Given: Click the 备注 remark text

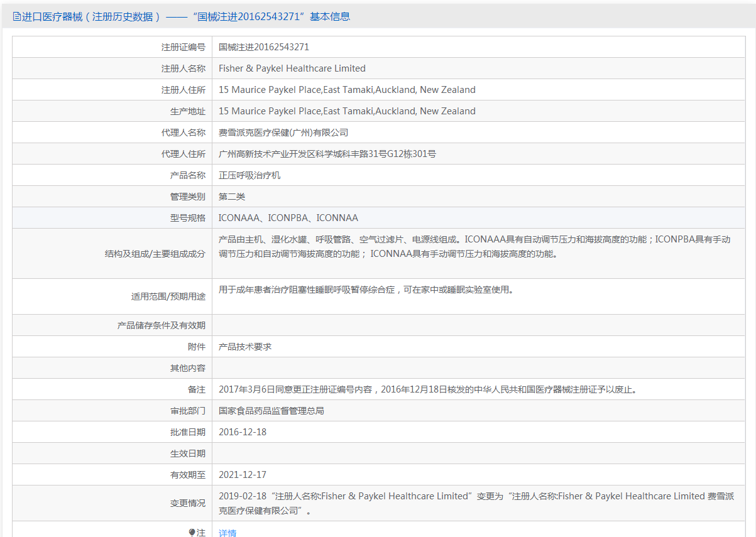Looking at the screenshot, I should coord(429,389).
